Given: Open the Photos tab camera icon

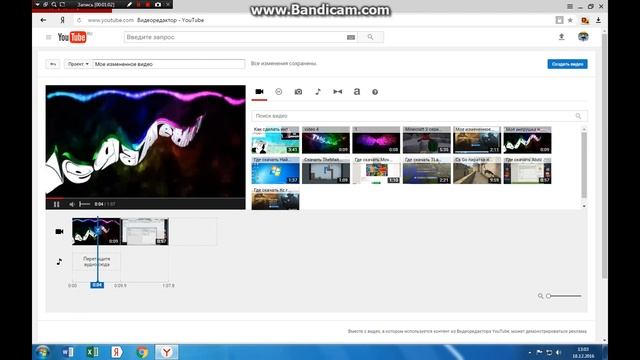Looking at the screenshot, I should [x=298, y=92].
